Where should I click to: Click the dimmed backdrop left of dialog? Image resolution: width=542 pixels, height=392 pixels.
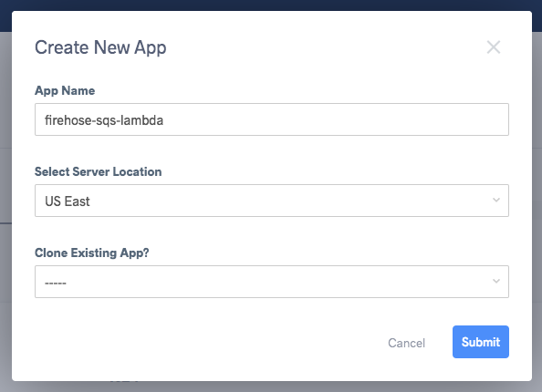point(5,207)
